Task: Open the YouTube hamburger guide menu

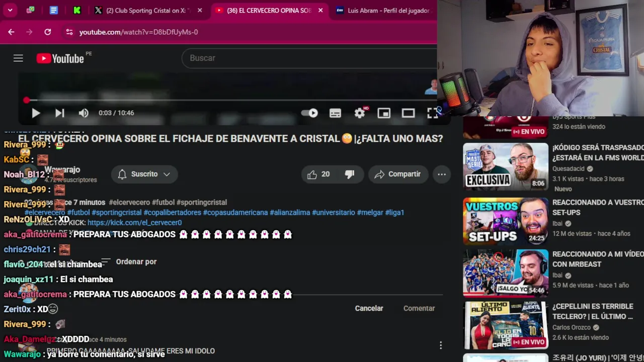Action: click(x=18, y=58)
